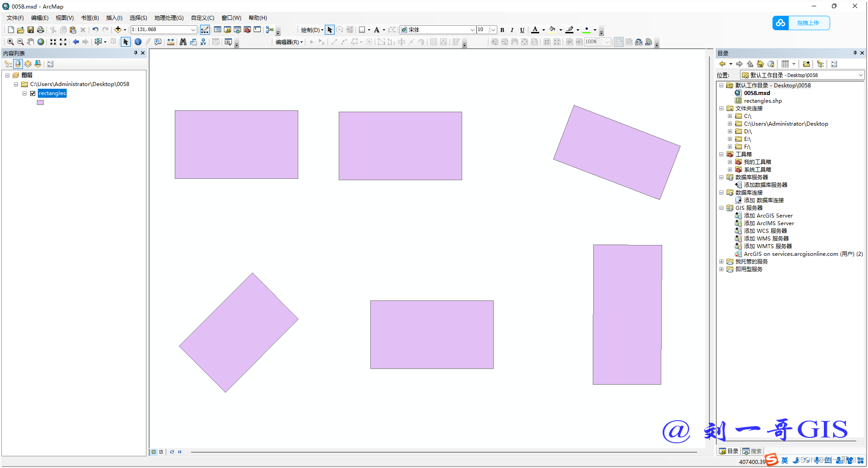Open the 绘制(D) drawing menu button
This screenshot has height=468, width=868.
[312, 30]
